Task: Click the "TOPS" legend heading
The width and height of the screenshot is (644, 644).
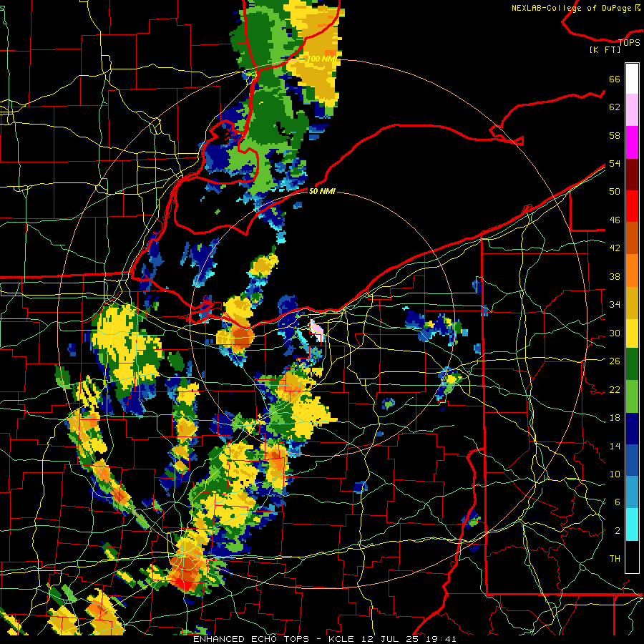Action: coord(629,43)
